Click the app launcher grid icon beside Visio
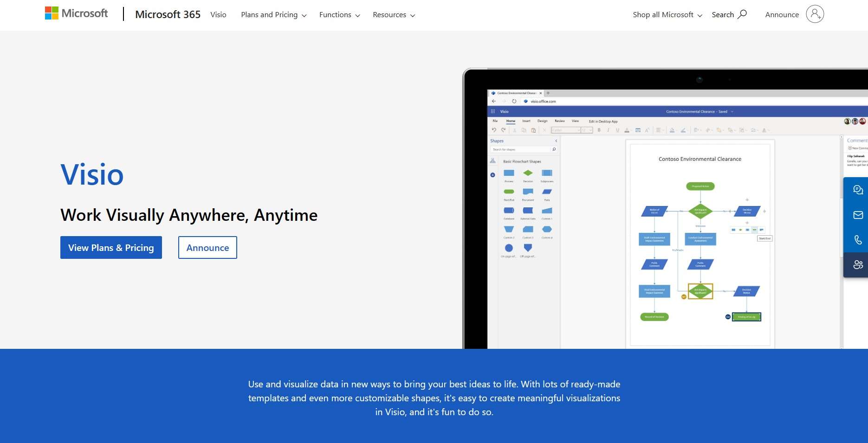This screenshot has width=868, height=443. click(493, 111)
